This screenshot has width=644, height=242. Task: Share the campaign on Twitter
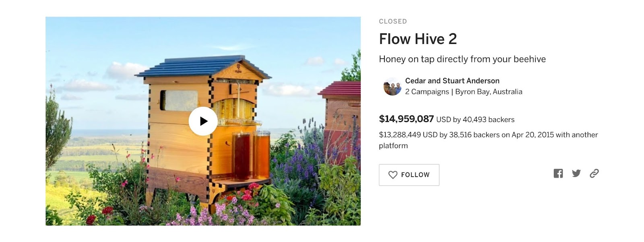576,174
